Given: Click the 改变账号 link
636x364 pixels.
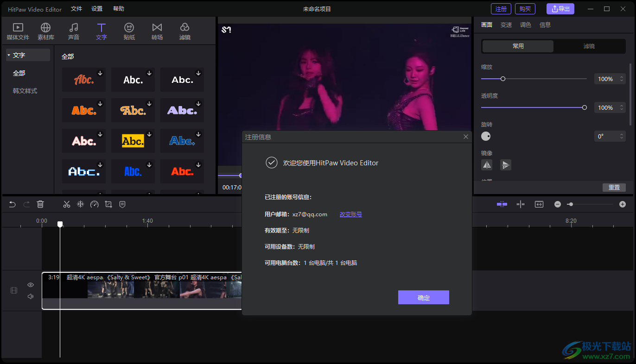Looking at the screenshot, I should point(351,214).
